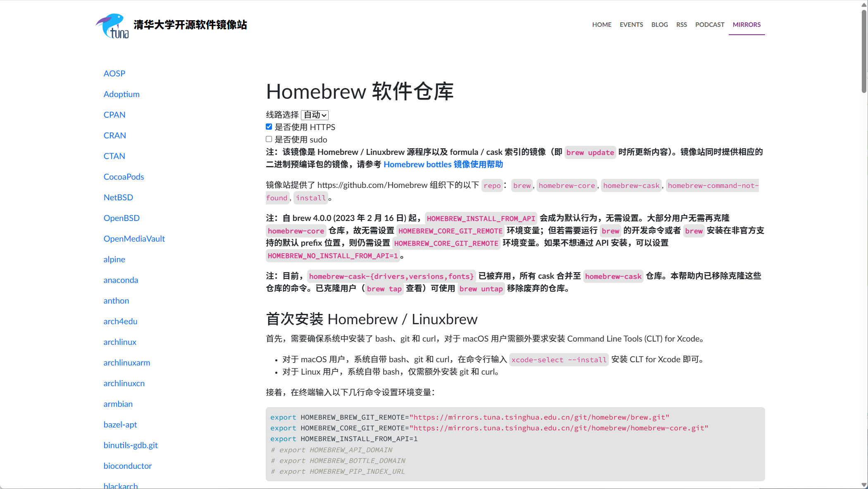Open binutils-gdb.git sidebar link
This screenshot has width=868, height=489.
pyautogui.click(x=131, y=445)
